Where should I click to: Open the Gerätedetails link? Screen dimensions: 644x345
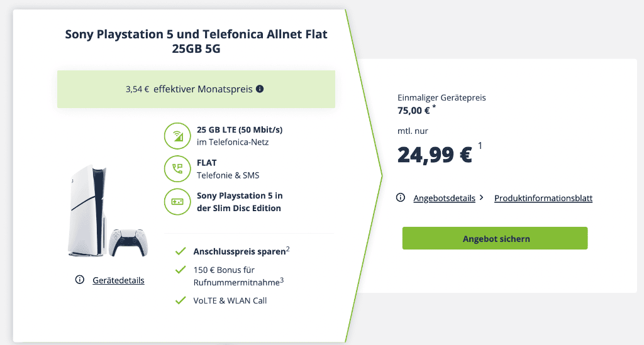118,280
